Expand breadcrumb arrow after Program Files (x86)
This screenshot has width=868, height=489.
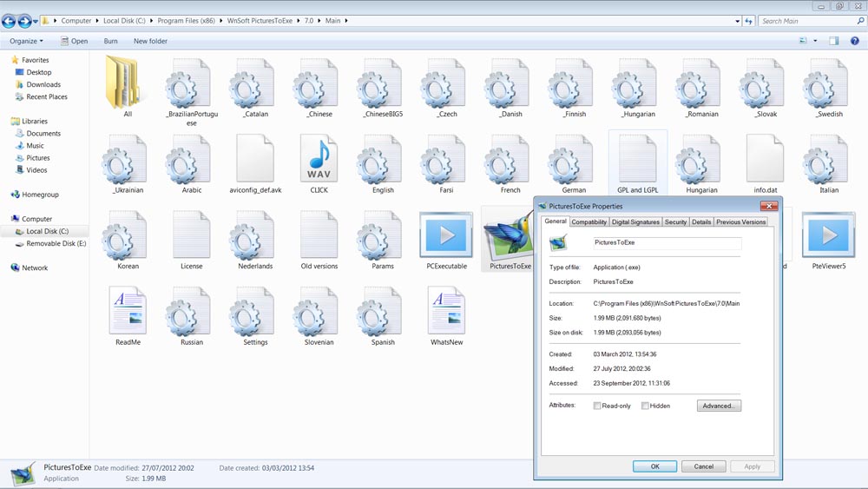[x=220, y=21]
